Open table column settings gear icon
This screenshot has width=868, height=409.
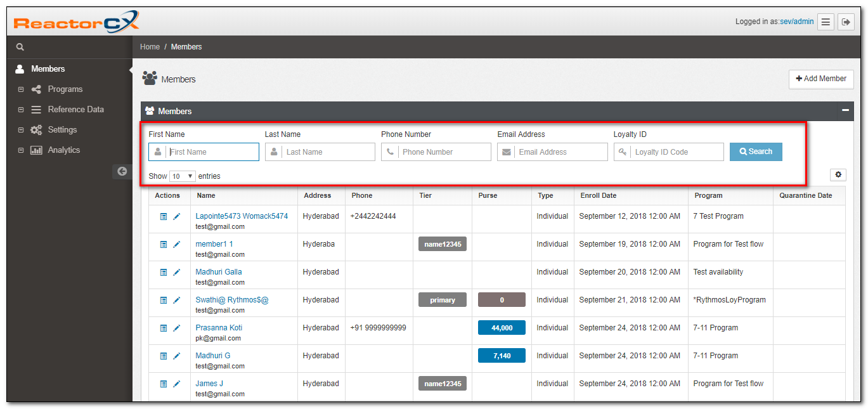[x=838, y=174]
